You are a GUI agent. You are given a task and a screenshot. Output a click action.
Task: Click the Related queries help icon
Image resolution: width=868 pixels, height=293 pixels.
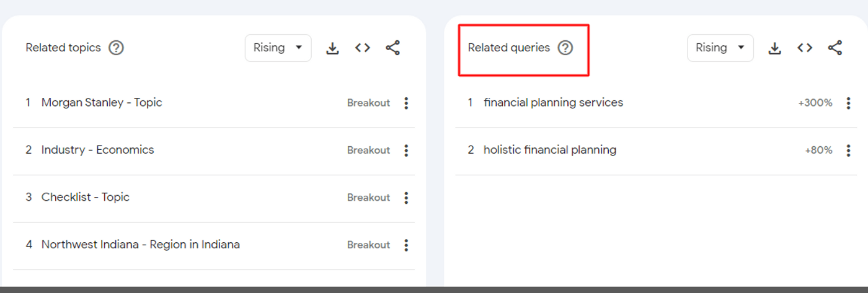(x=565, y=48)
